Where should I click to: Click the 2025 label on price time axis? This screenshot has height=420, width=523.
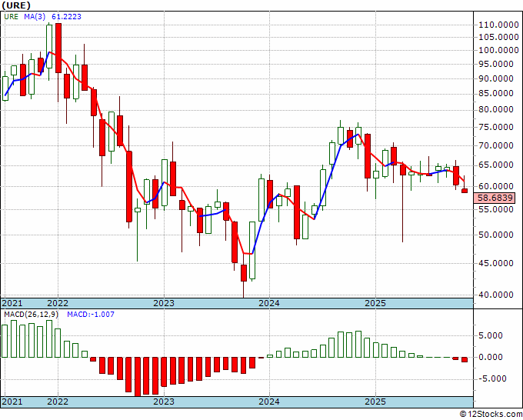coord(375,304)
